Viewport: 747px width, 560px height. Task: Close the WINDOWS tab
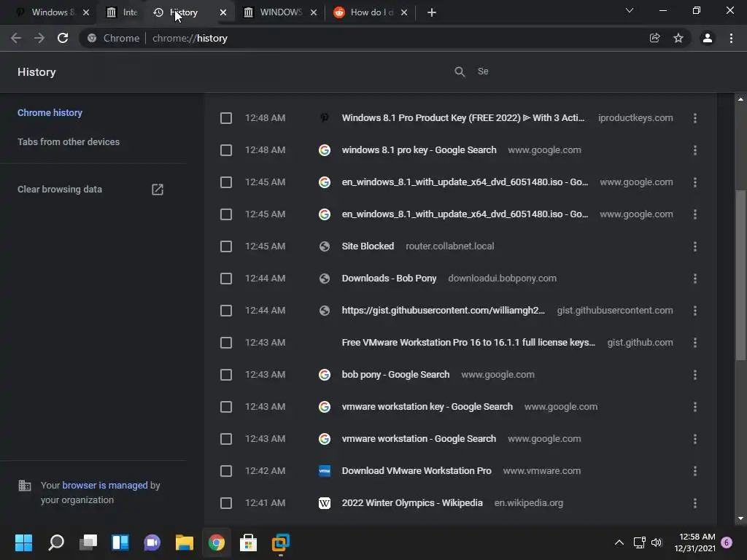coord(314,12)
